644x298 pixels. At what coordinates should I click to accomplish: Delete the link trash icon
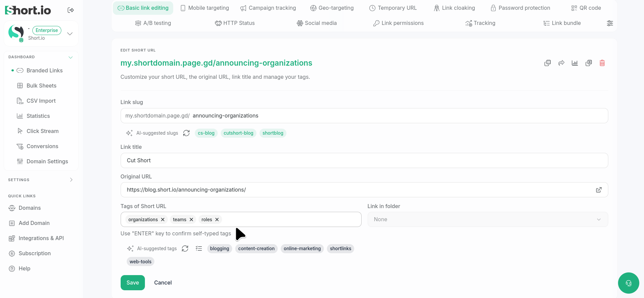click(602, 63)
